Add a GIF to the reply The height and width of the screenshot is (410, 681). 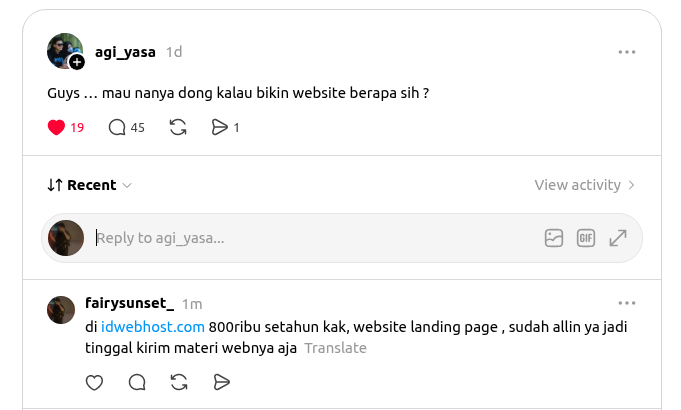click(x=586, y=238)
